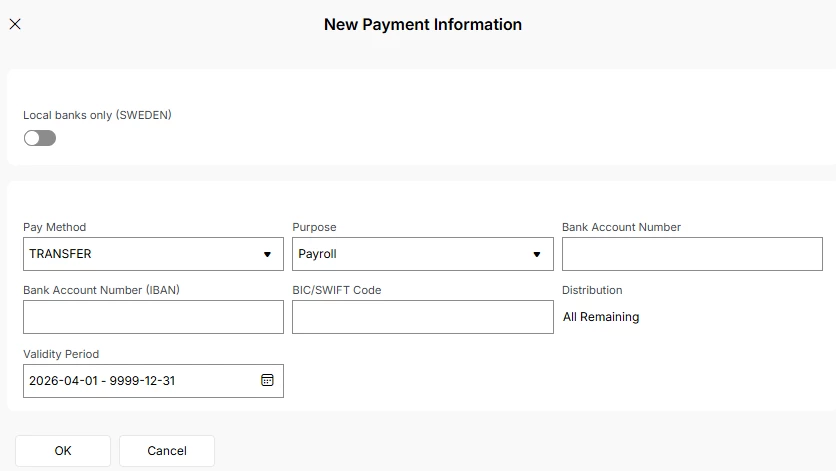Close the New Payment Information dialog
This screenshot has width=836, height=471.
tap(15, 24)
